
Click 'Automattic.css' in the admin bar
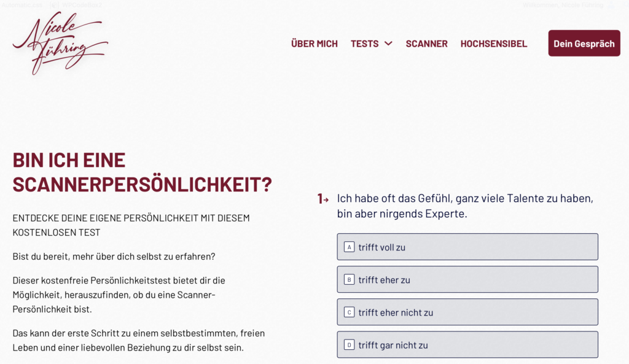(21, 4)
